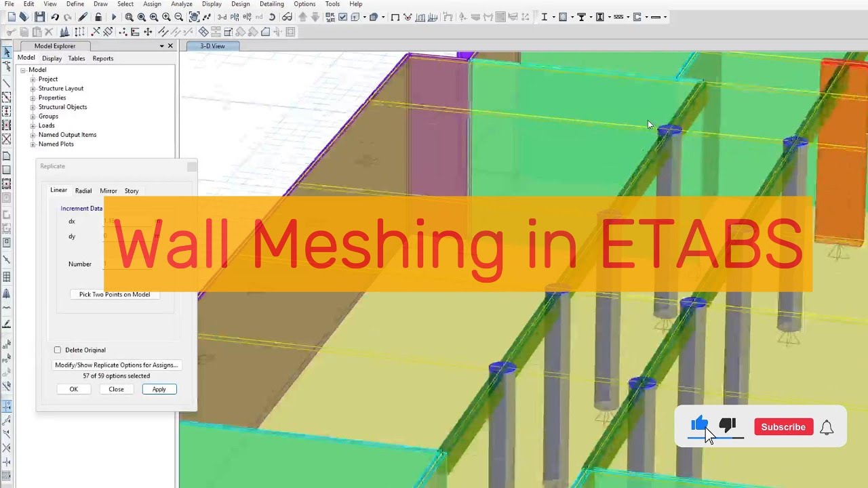Image resolution: width=868 pixels, height=488 pixels.
Task: Click the perspective glasses icon
Action: point(287,17)
